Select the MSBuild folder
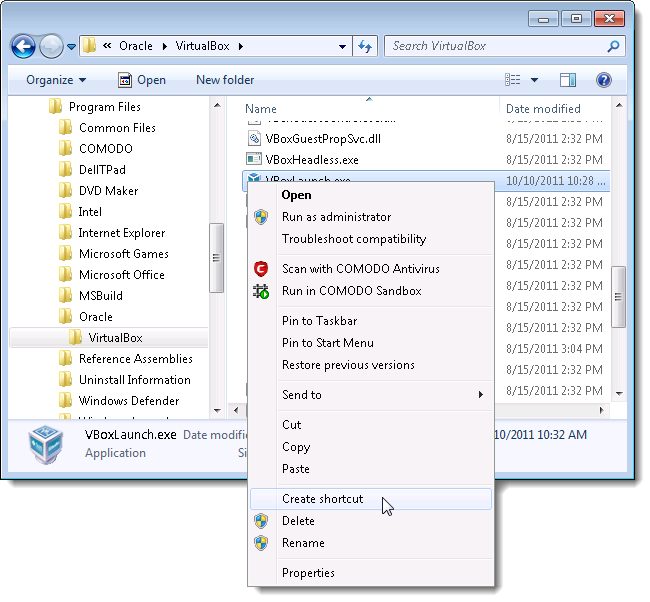This screenshot has height=602, width=650. [101, 296]
